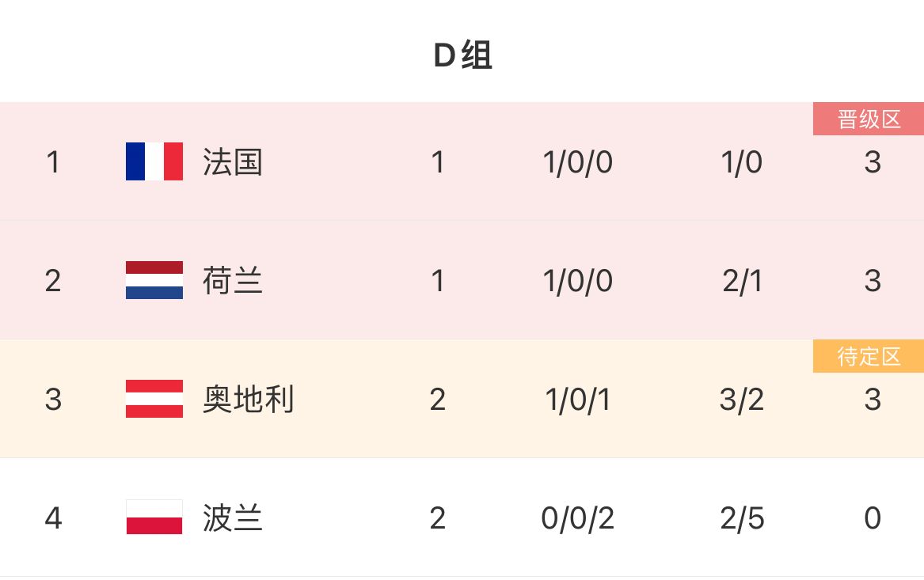Select the 奥地利 team name
Viewport: 924px width, 580px height.
(x=248, y=400)
